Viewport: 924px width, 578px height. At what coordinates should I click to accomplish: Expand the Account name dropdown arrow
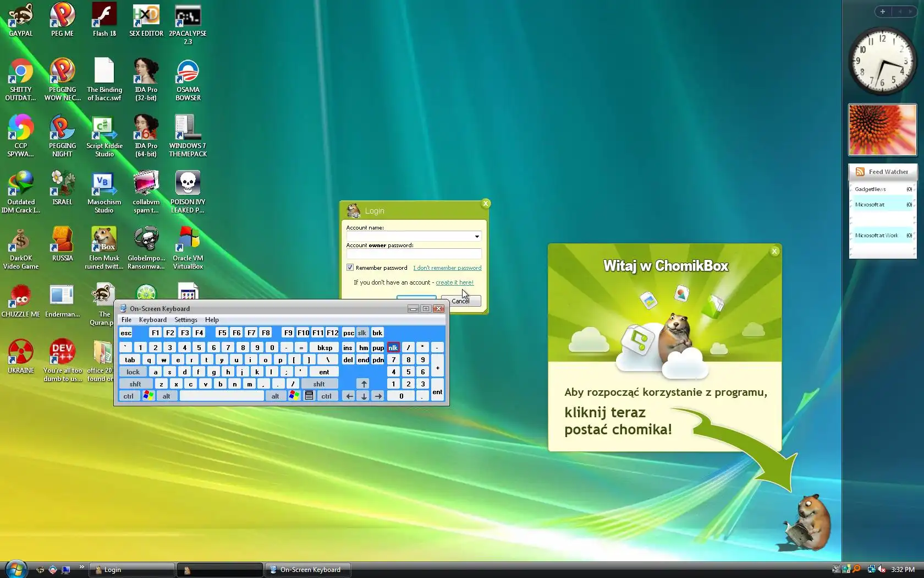477,236
